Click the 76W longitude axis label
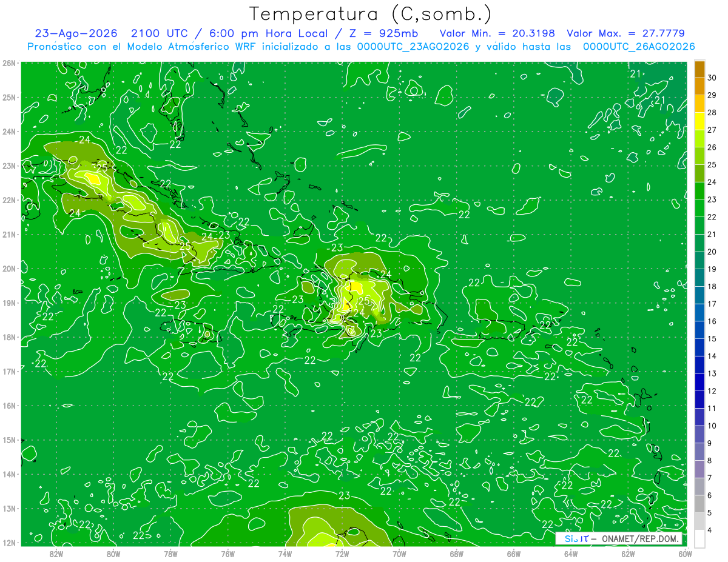The width and height of the screenshot is (728, 562). click(x=227, y=553)
